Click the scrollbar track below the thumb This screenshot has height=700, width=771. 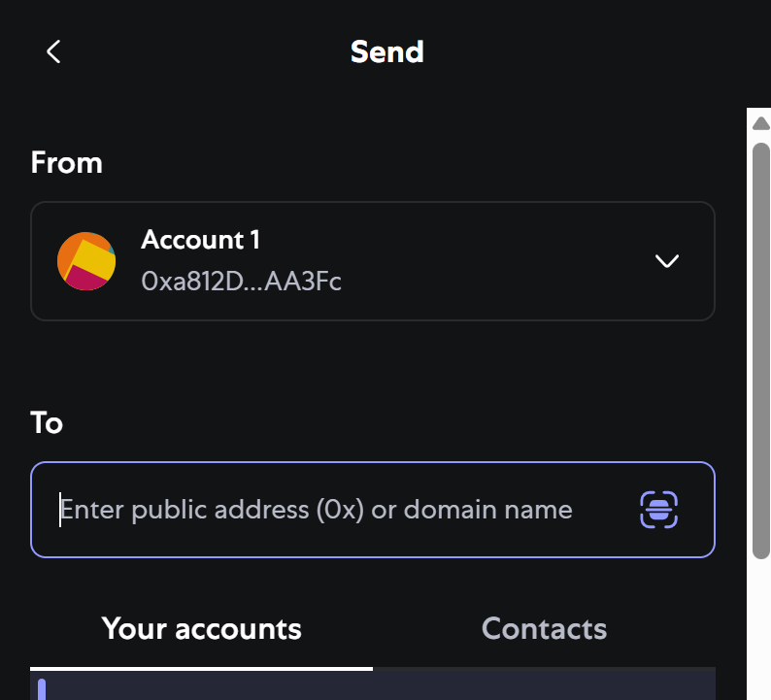(761, 631)
